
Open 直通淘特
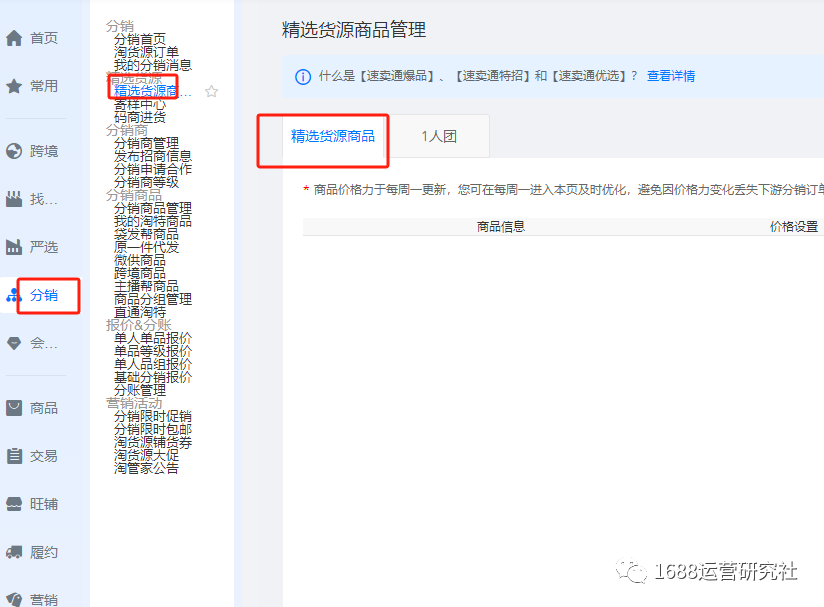tap(140, 312)
